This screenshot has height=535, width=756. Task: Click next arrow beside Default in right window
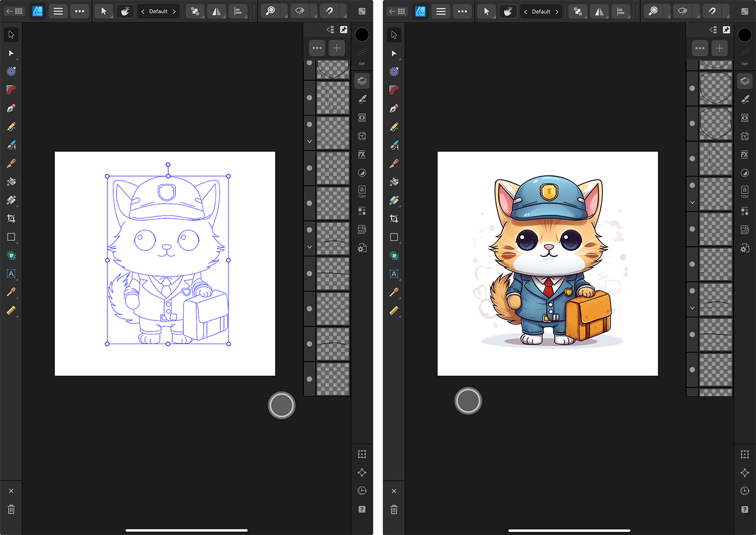[x=557, y=11]
